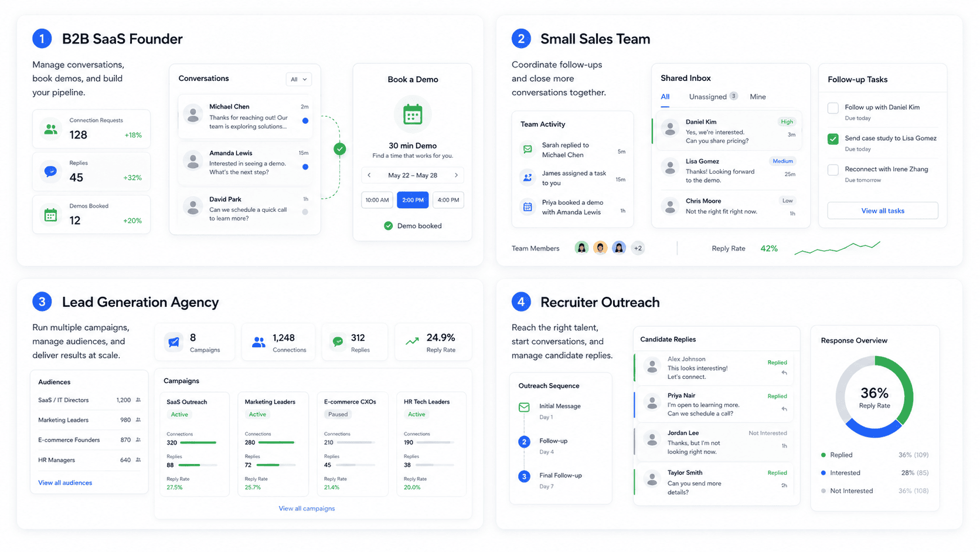The image size is (980, 552).
Task: Click the SaaS Outreach Connections progress bar
Action: (199, 442)
